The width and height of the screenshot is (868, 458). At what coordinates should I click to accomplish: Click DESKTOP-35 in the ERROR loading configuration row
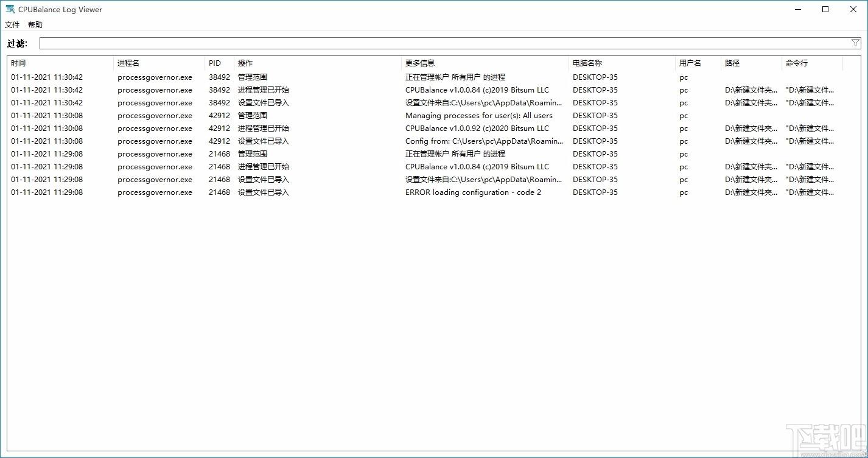click(595, 192)
